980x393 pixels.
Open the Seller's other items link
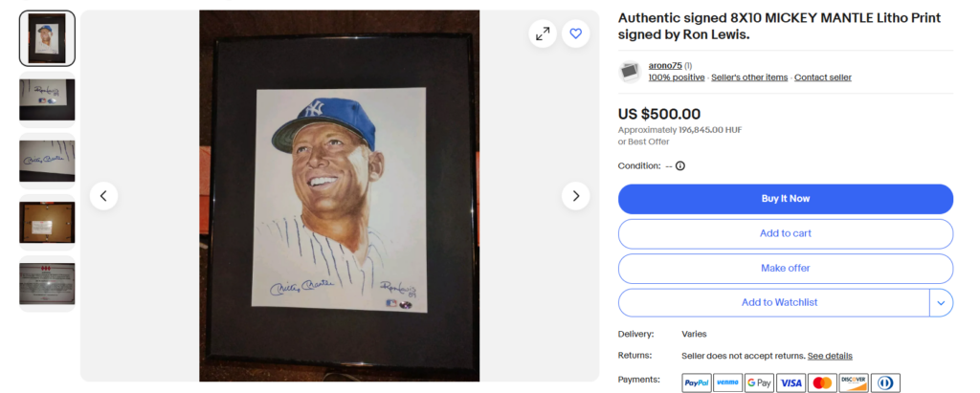[x=749, y=77]
